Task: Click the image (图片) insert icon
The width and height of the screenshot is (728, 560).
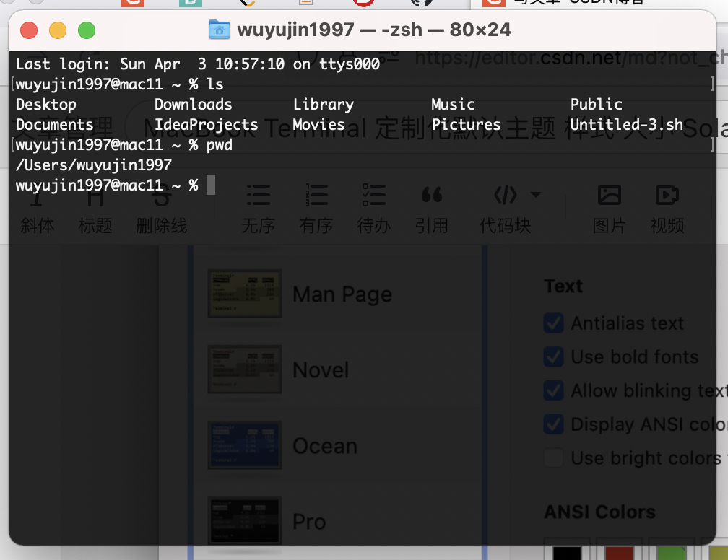Action: click(609, 195)
